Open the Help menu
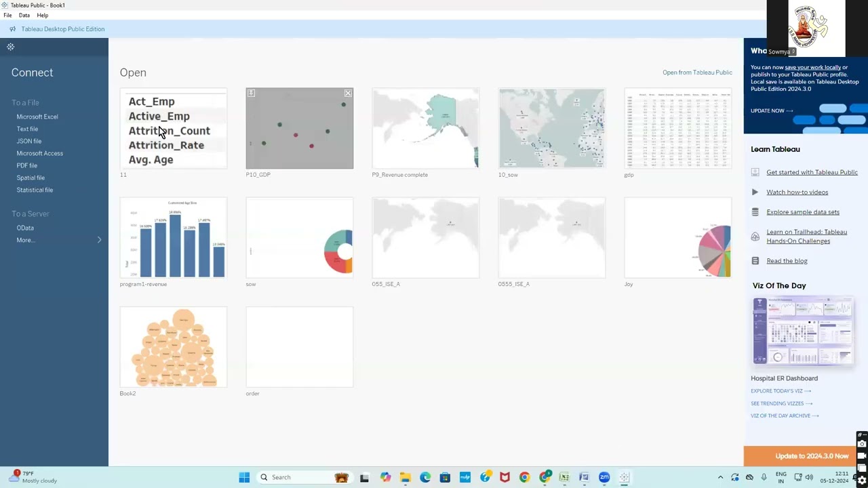The image size is (868, 488). tap(42, 15)
